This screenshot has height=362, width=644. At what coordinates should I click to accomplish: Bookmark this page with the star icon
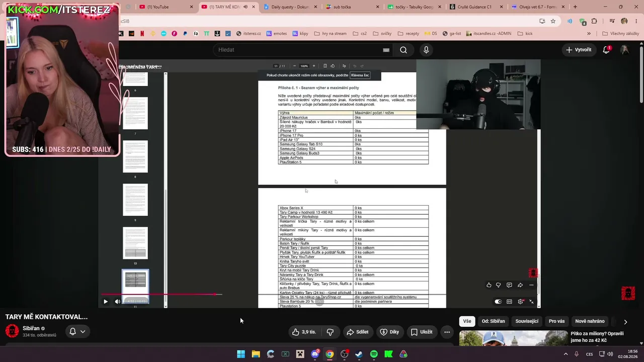pos(553,21)
